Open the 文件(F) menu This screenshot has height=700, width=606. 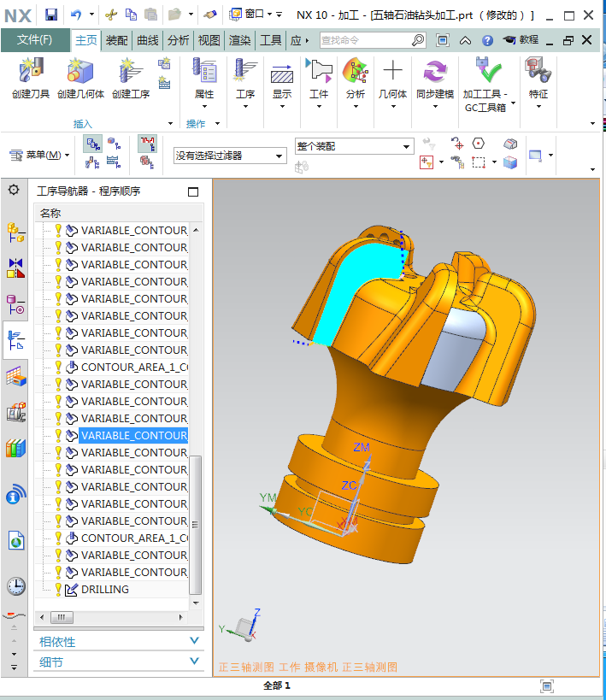[35, 40]
